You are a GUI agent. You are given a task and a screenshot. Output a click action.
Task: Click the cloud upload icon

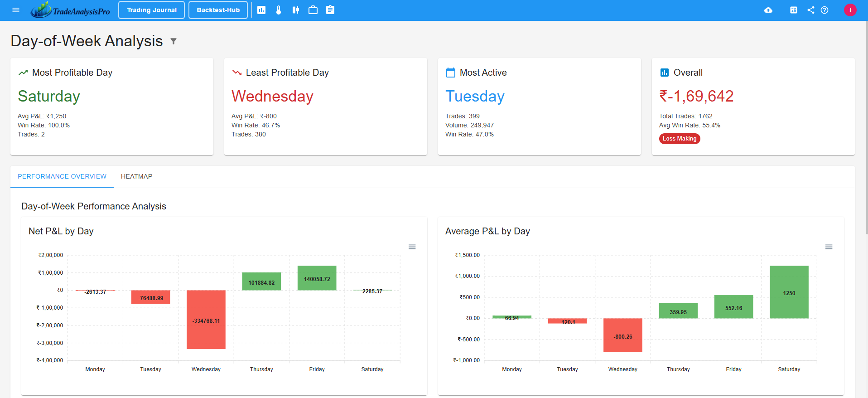click(768, 10)
